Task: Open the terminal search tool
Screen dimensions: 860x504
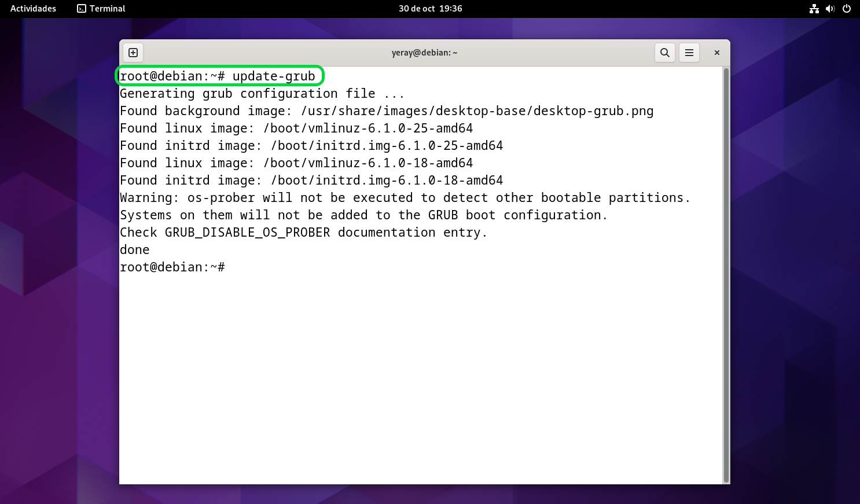Action: 665,53
